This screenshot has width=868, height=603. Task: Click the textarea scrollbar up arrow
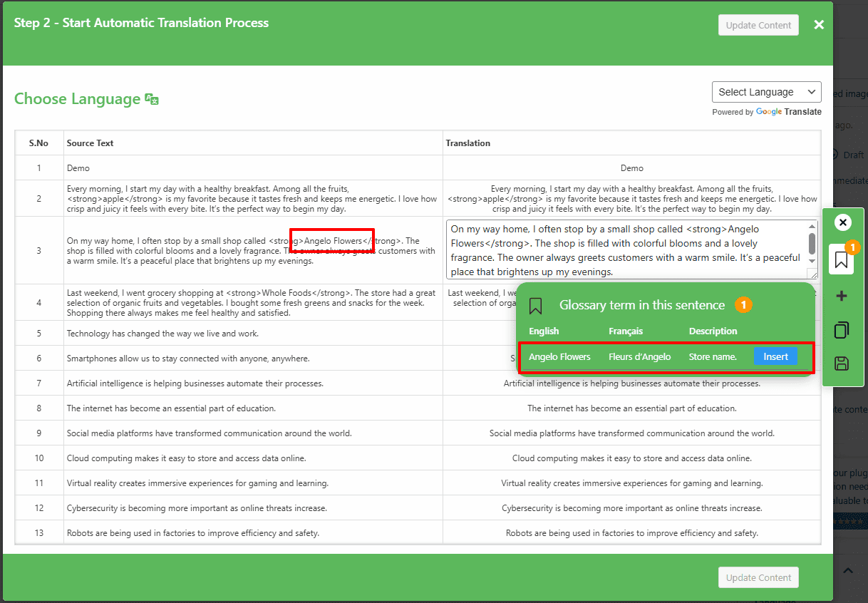click(x=812, y=227)
